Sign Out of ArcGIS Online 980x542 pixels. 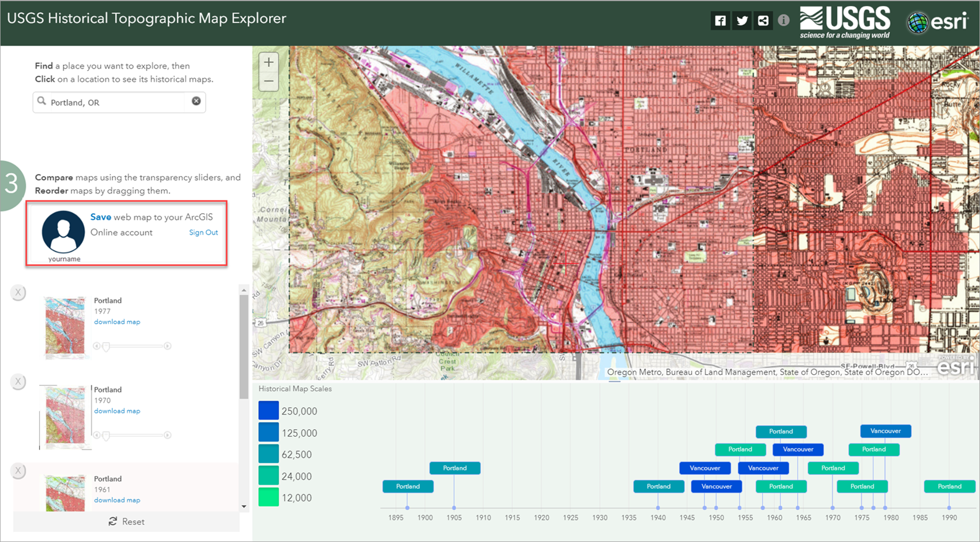[203, 232]
